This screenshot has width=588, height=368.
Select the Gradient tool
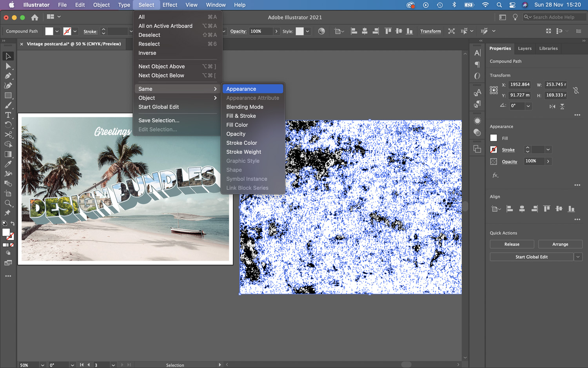tap(8, 154)
